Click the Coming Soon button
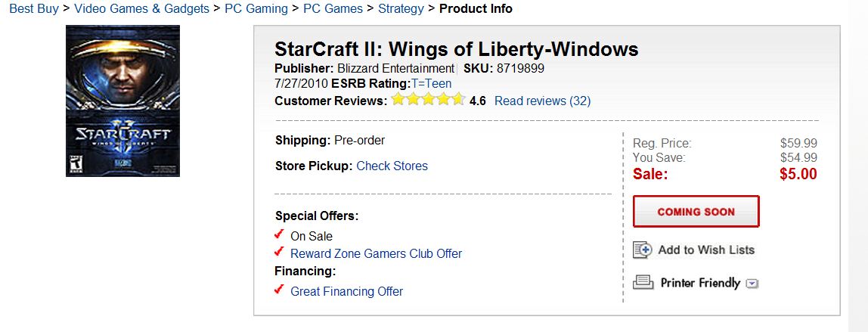The height and width of the screenshot is (332, 868). [696, 212]
